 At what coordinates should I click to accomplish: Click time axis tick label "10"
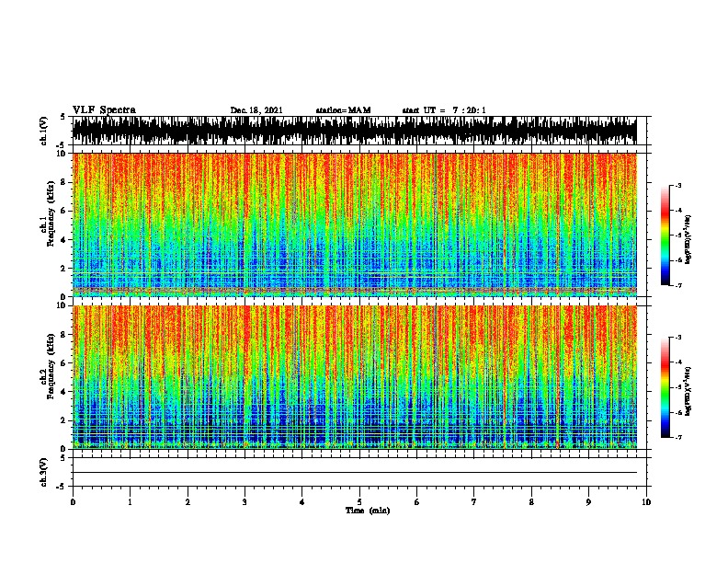coord(646,501)
